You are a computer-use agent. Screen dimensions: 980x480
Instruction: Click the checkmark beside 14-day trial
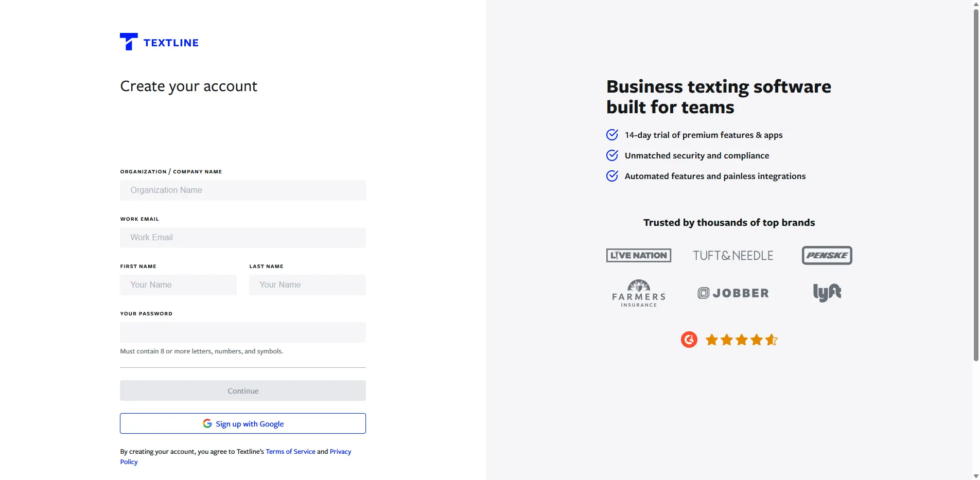pyautogui.click(x=612, y=135)
